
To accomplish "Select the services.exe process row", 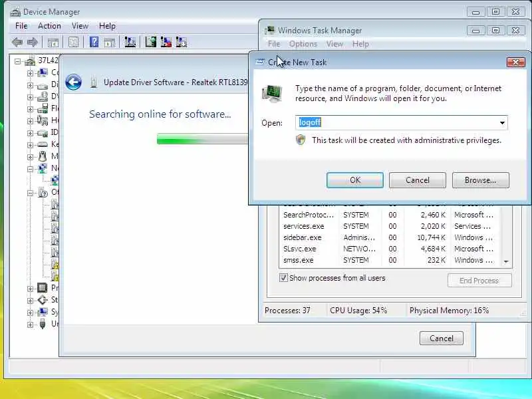I will click(390, 226).
